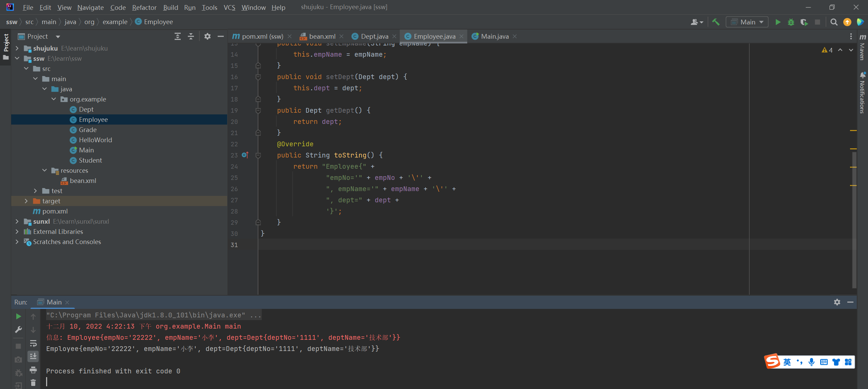The image size is (868, 389).
Task: Click Employee in the breadcrumb bar
Action: pos(158,22)
